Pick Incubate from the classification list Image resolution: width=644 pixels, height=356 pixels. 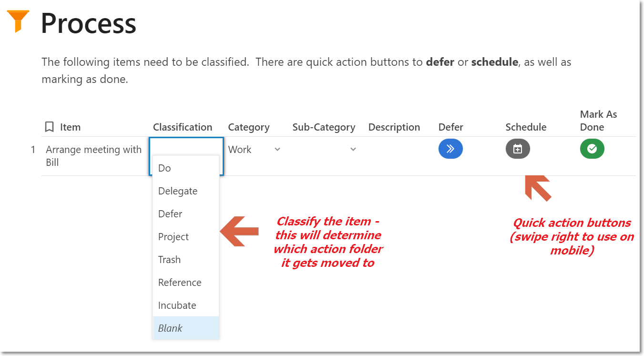click(177, 305)
